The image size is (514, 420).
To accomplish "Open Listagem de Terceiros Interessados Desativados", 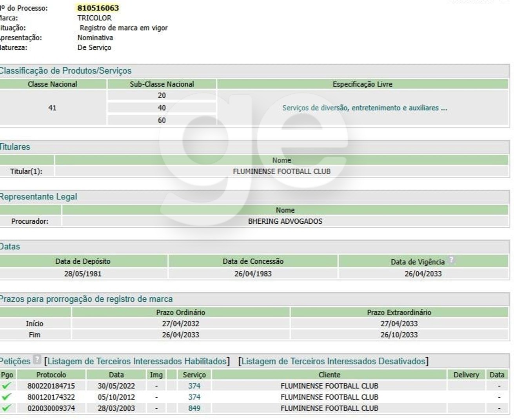I will tap(334, 361).
